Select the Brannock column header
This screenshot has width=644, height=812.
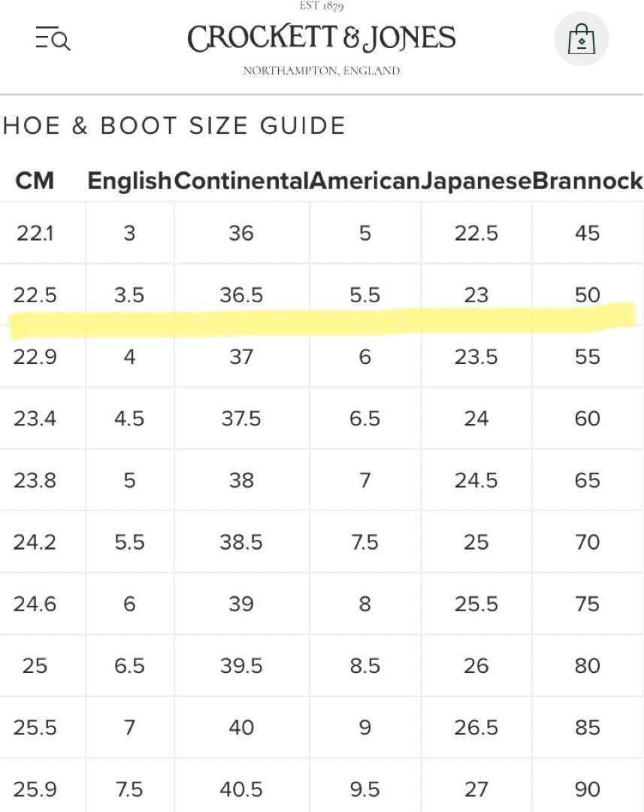(588, 180)
